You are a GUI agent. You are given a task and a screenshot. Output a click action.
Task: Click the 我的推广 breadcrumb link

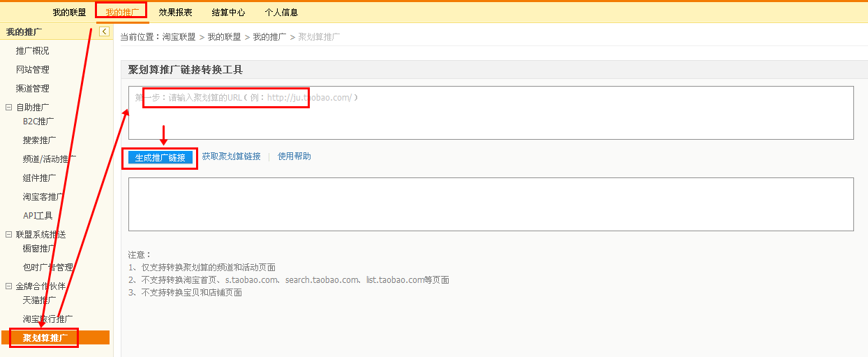click(x=269, y=36)
